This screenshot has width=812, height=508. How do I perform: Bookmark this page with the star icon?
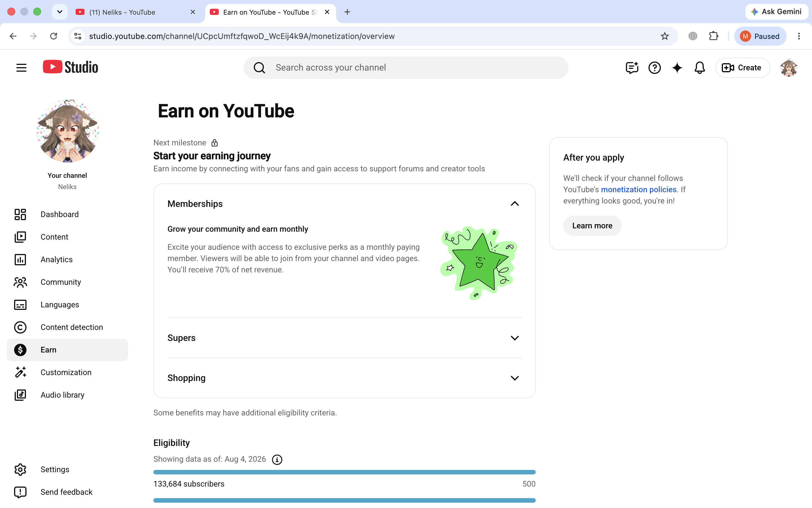click(664, 36)
